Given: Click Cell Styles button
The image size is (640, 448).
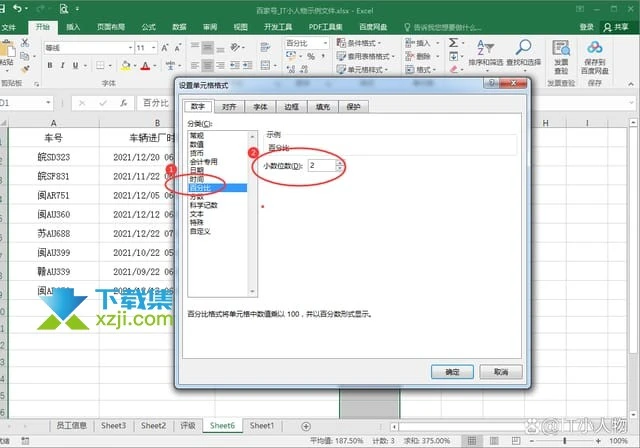Looking at the screenshot, I should point(362,70).
